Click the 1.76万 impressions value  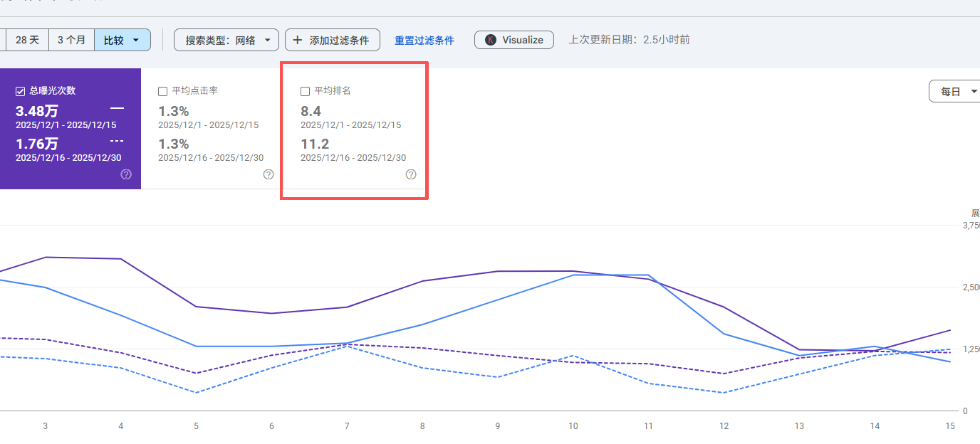tap(37, 144)
